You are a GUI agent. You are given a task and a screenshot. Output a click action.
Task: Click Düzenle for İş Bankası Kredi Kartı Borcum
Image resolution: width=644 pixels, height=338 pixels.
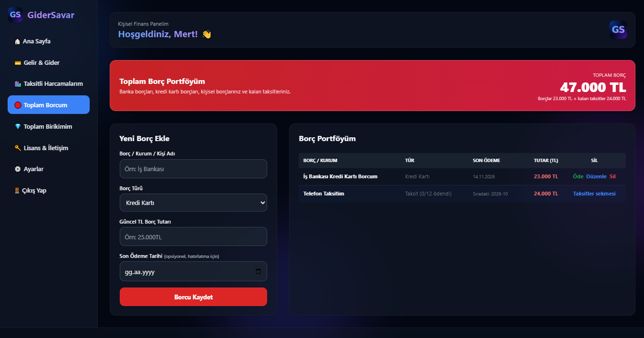click(596, 176)
